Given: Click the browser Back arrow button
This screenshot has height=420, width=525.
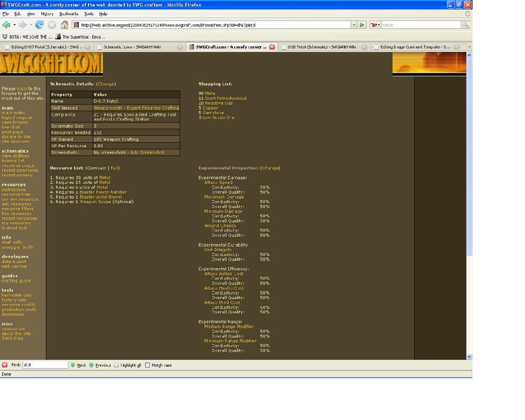Looking at the screenshot, I should pos(6,25).
